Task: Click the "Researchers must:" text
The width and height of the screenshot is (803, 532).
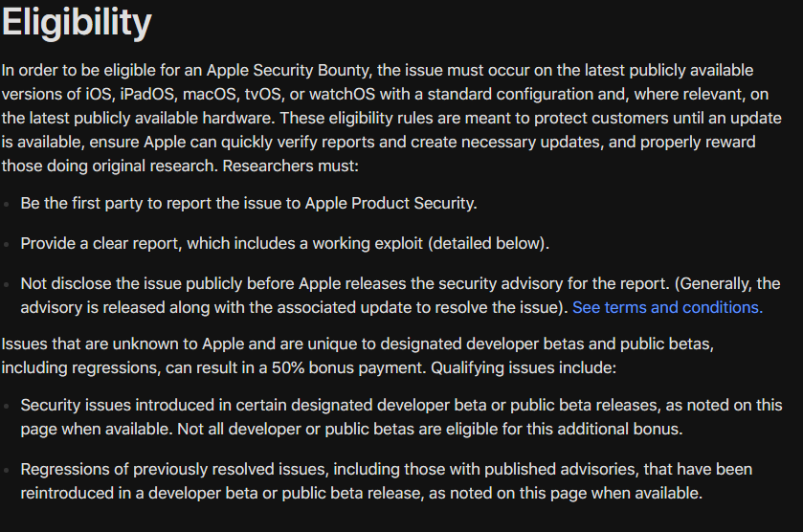Action: [290, 166]
